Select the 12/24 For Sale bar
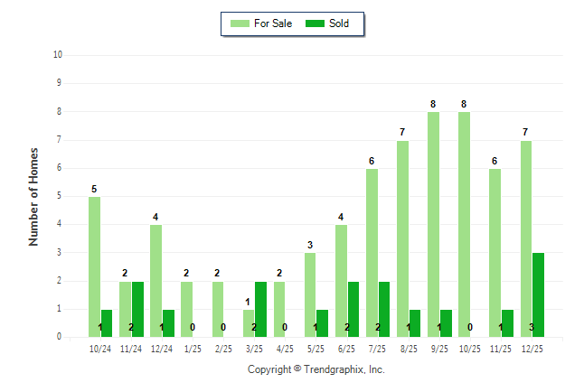Screen dimensions: 584x392 [155, 281]
